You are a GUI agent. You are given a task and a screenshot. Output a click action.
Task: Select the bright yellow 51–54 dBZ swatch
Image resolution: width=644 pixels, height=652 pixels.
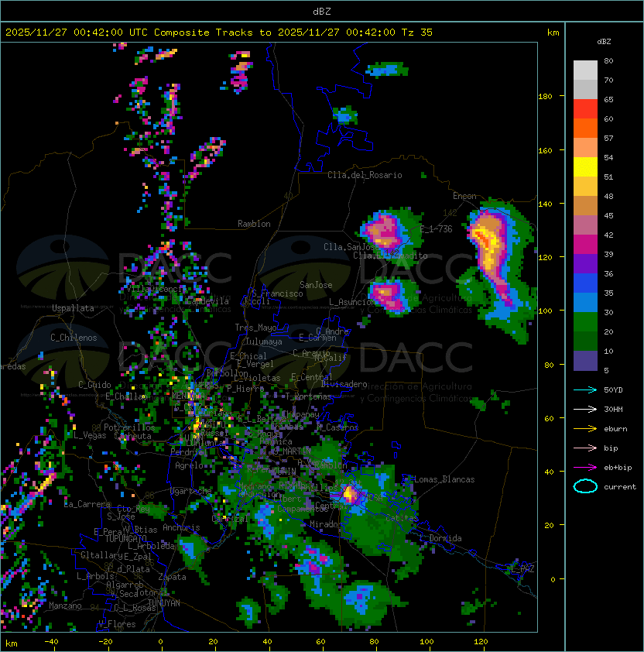[x=585, y=167]
